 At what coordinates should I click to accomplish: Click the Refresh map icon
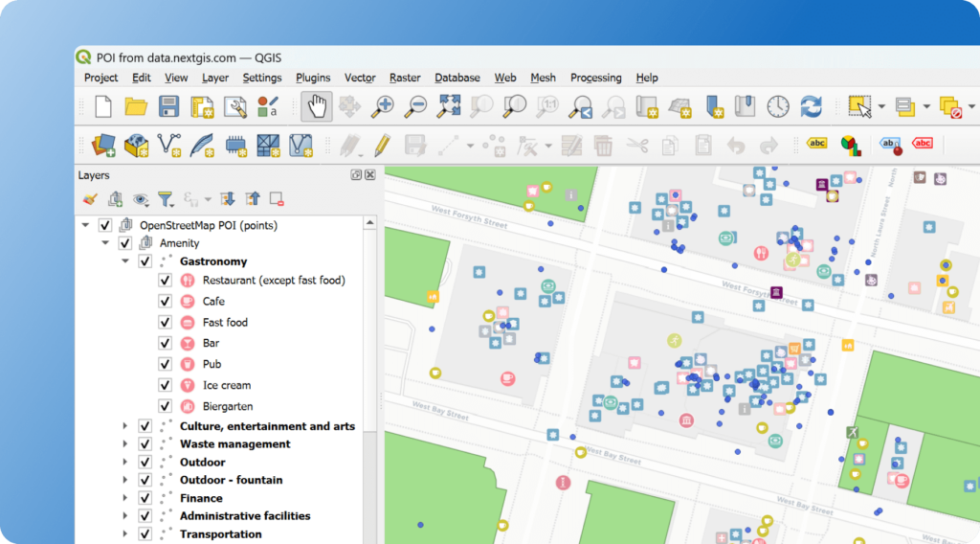[x=812, y=106]
